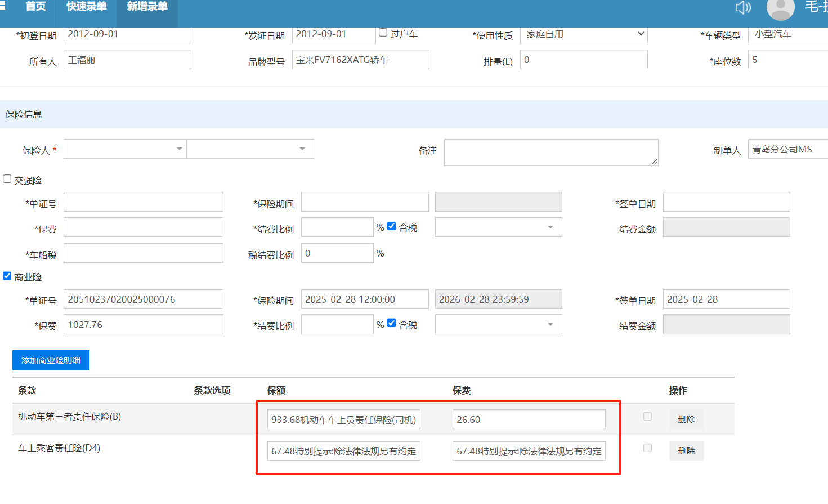Select the 新增录单 tab
The width and height of the screenshot is (828, 504).
click(x=147, y=7)
